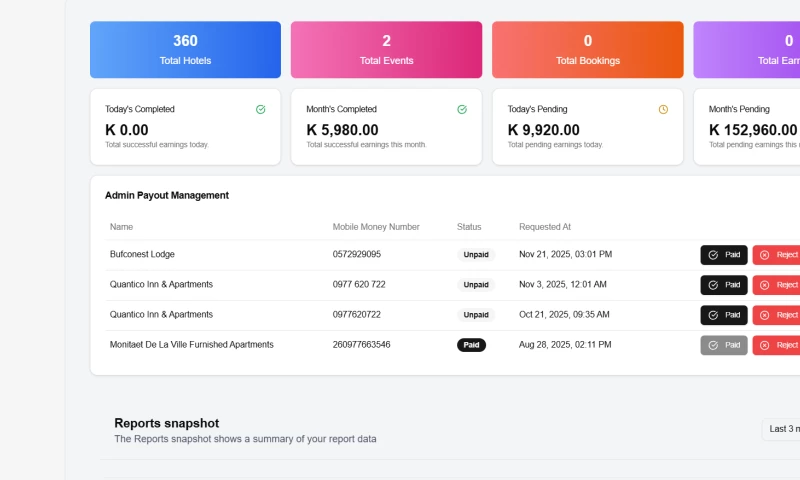
Task: Mark Oct 21 Quantico Inn payout Paid
Action: [723, 315]
